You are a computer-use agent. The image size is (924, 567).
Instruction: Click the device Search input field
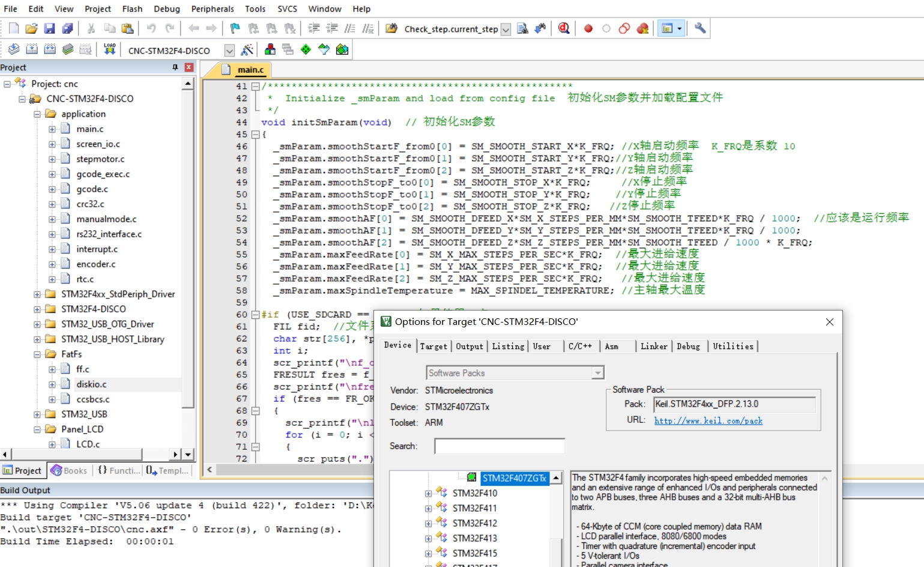point(500,446)
